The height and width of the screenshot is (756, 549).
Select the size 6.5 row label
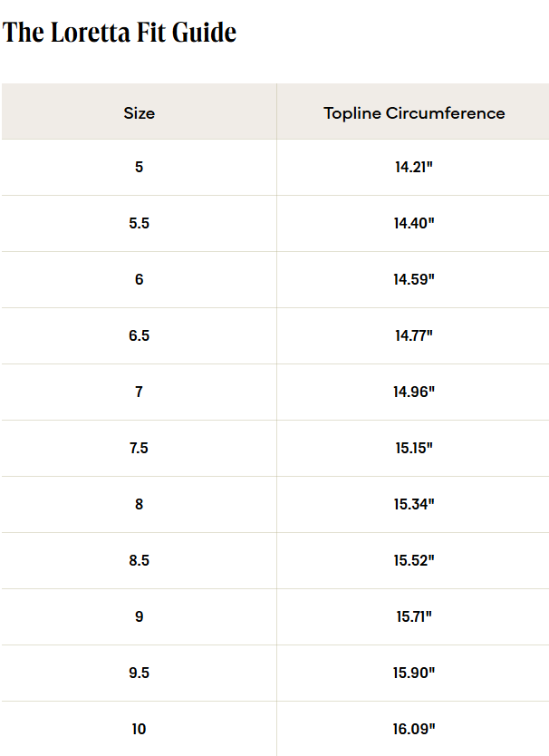139,335
